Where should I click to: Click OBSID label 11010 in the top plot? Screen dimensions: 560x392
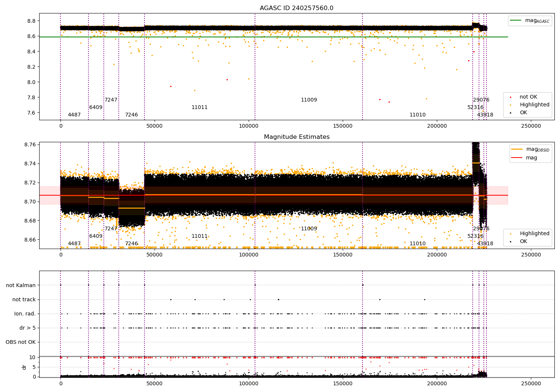point(417,115)
